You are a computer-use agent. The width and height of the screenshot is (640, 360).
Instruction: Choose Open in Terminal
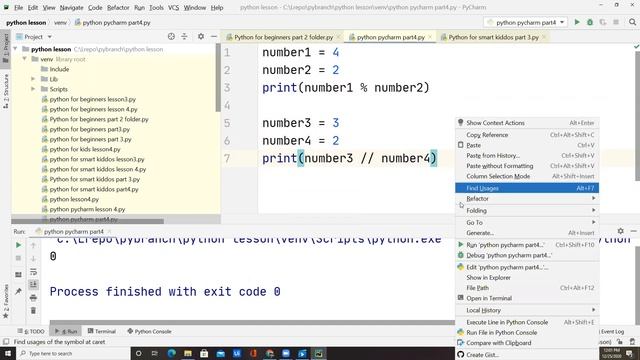(x=527, y=298)
